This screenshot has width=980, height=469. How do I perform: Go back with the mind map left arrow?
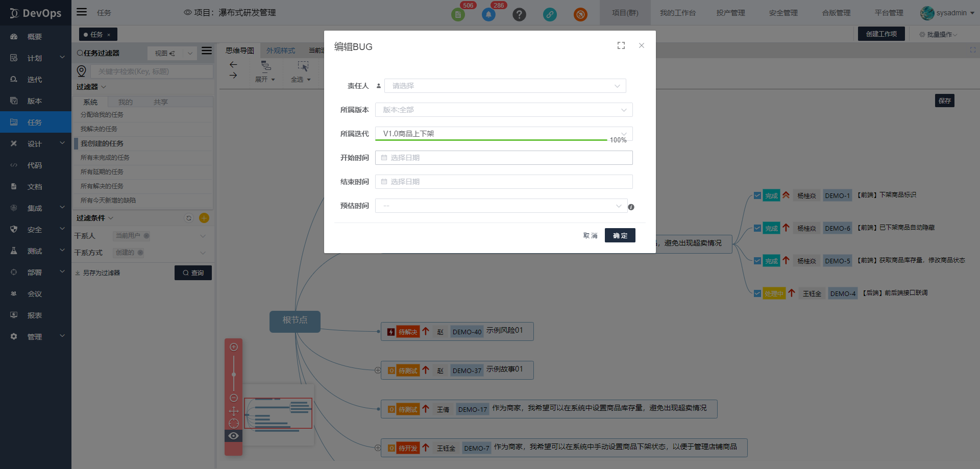(233, 64)
